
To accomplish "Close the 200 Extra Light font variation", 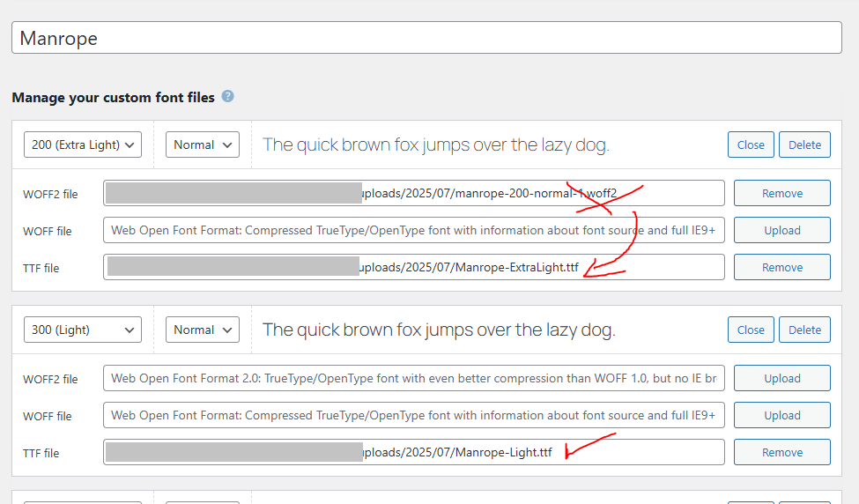I will tap(751, 145).
